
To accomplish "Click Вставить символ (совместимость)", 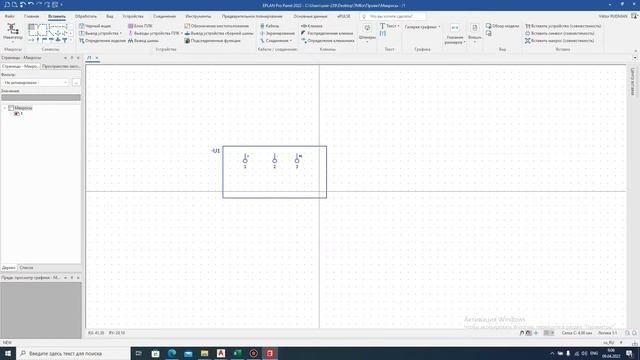I will (560, 33).
